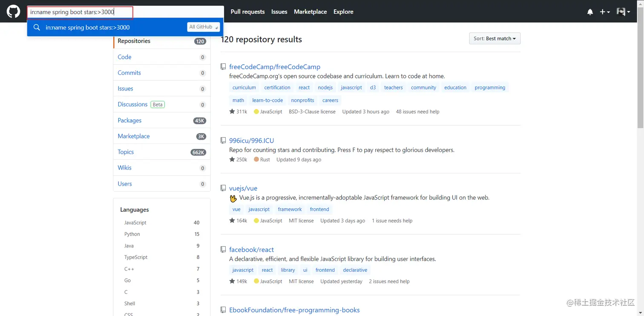Open Marketplace in the top navigation
Screen dimensions: 644x316
(310, 12)
